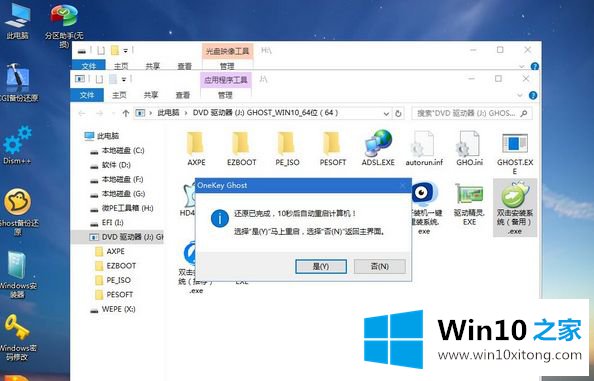Viewport: 594px width, 381px height.
Task: Select the ADSL.EXE file
Action: point(378,148)
